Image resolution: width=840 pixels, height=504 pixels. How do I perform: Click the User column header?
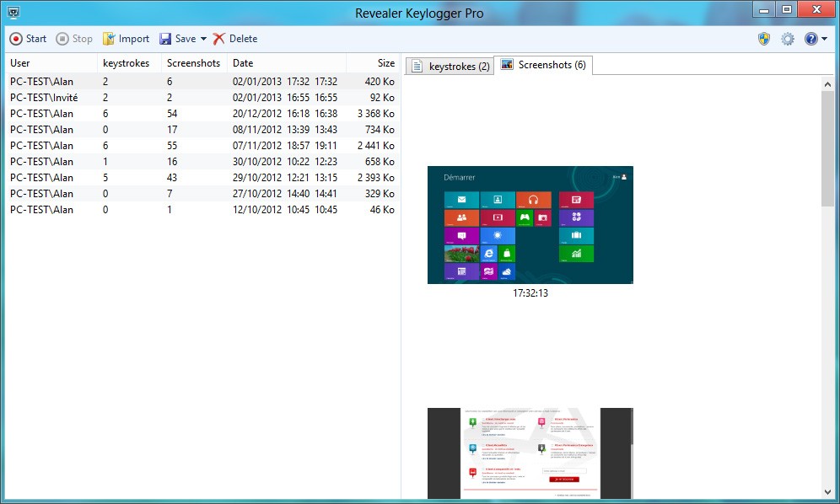tap(51, 63)
